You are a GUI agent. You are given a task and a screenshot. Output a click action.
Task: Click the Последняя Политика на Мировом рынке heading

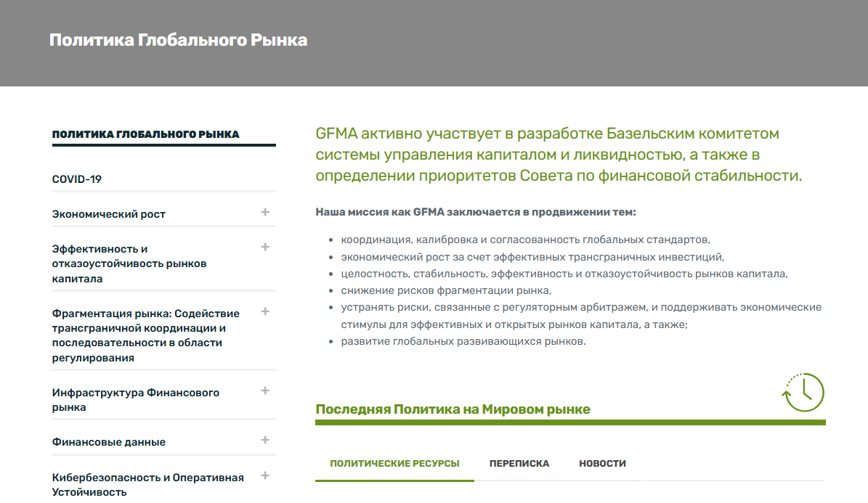453,409
